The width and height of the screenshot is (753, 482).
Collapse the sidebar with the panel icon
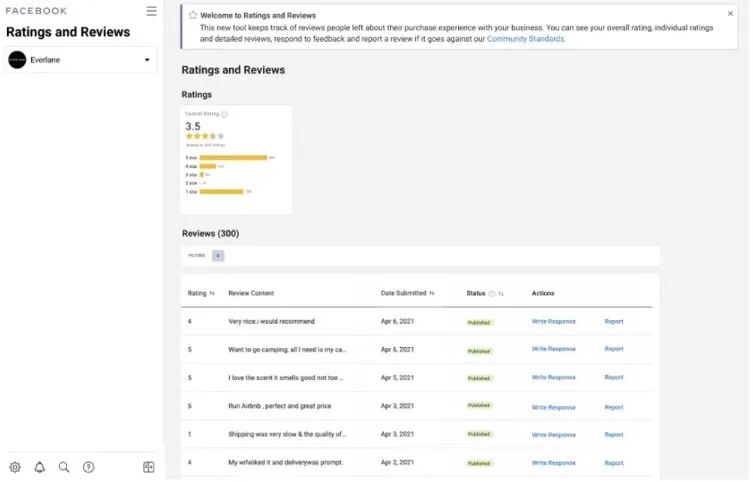[149, 467]
